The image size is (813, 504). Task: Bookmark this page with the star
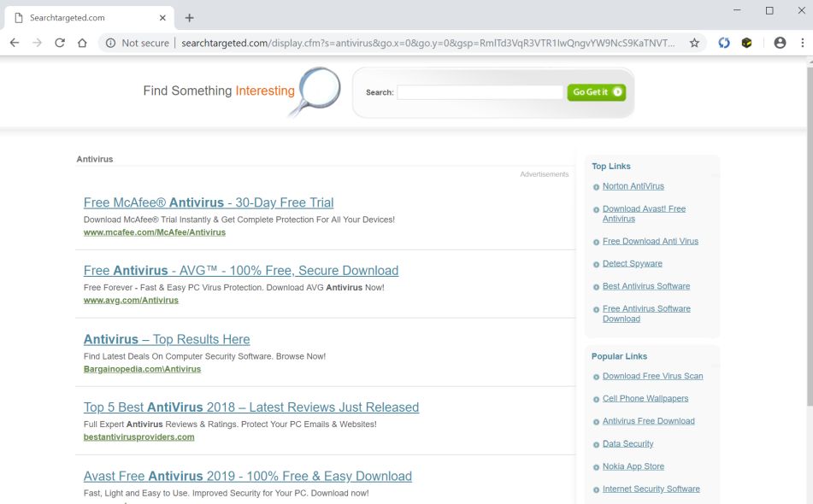pos(694,43)
